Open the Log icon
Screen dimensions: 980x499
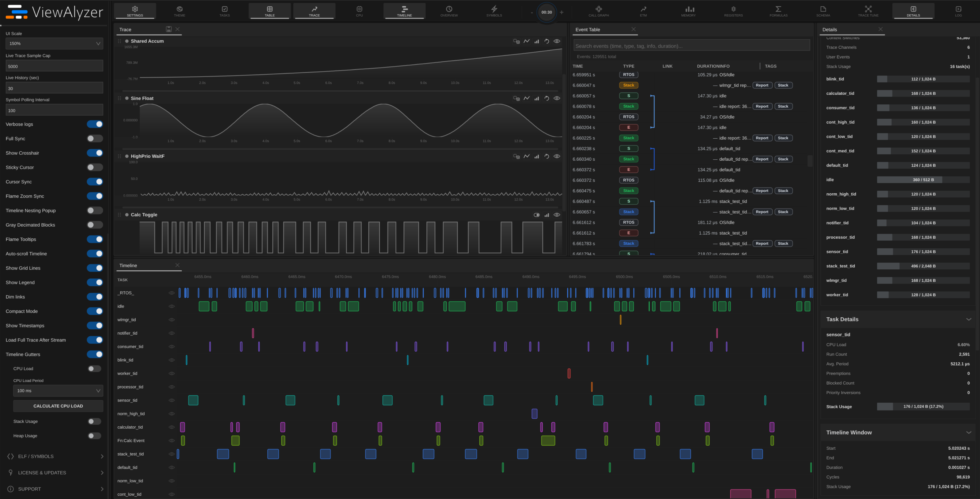pyautogui.click(x=958, y=11)
